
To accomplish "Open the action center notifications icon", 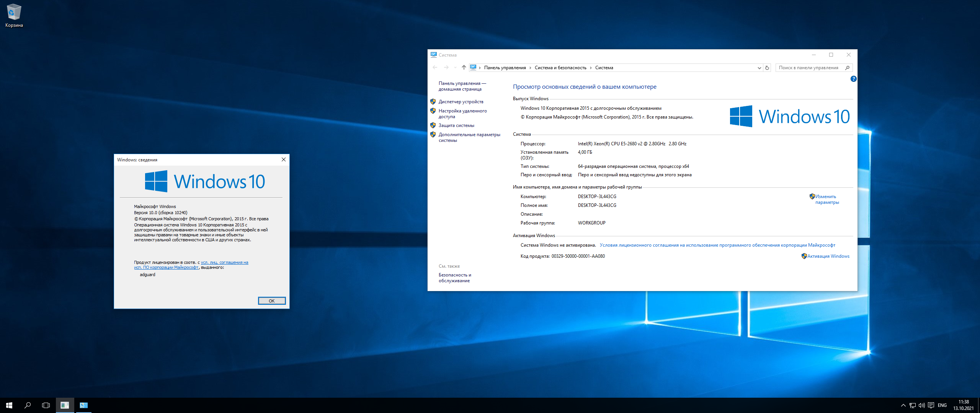I will click(x=931, y=405).
